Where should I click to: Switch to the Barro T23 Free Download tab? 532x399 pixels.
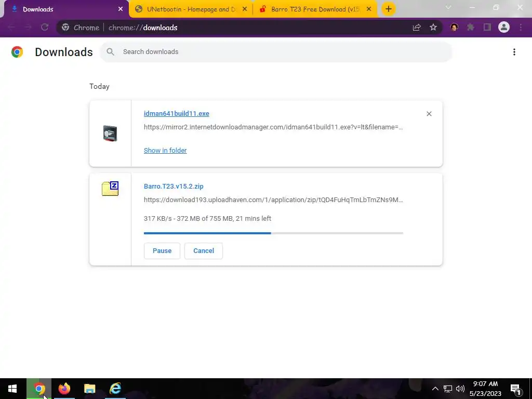tap(315, 9)
